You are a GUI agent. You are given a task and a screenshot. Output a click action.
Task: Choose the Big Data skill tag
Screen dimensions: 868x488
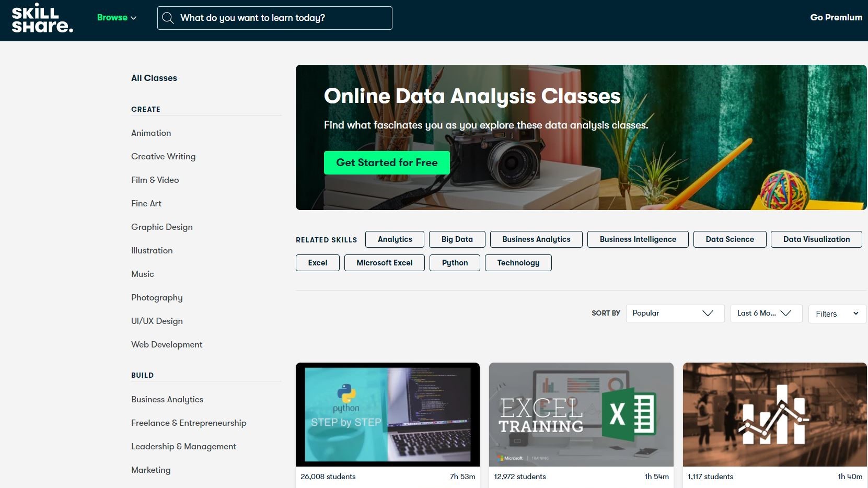point(457,239)
